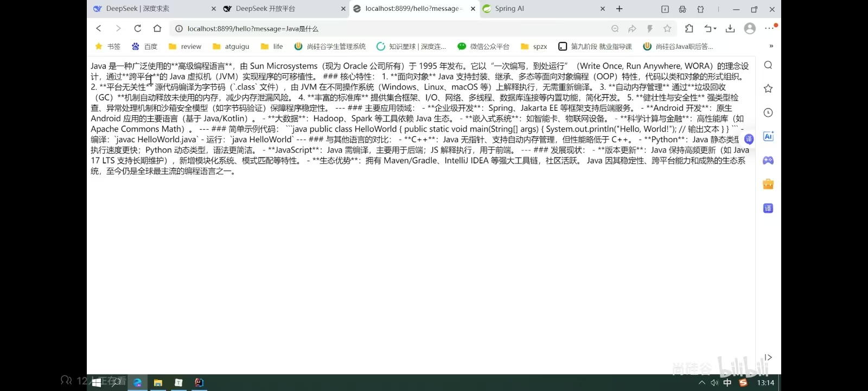Open the sidebar favorites star icon
Screen dimensions: 868x391
coord(768,89)
